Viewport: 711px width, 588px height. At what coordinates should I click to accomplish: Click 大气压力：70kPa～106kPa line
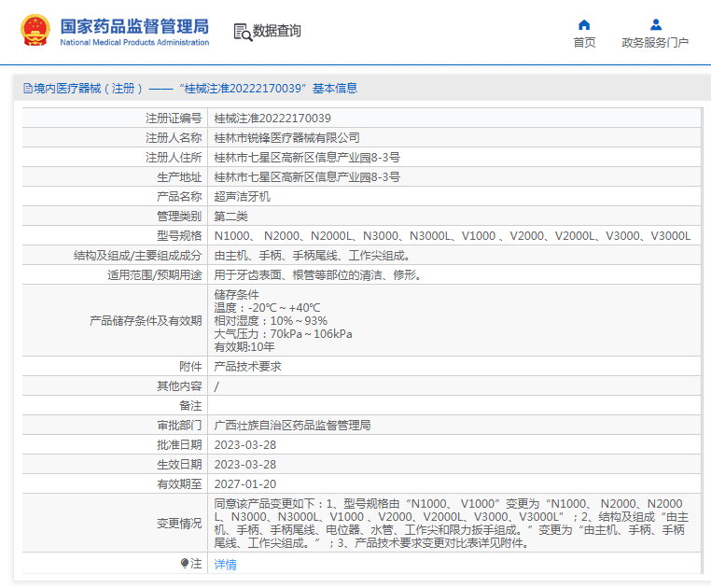point(283,334)
